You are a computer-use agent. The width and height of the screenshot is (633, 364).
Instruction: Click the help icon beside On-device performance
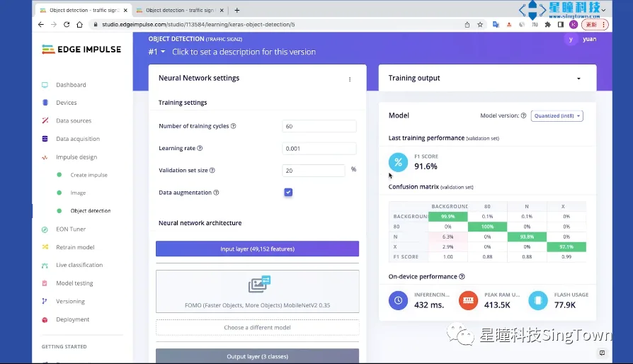(462, 276)
